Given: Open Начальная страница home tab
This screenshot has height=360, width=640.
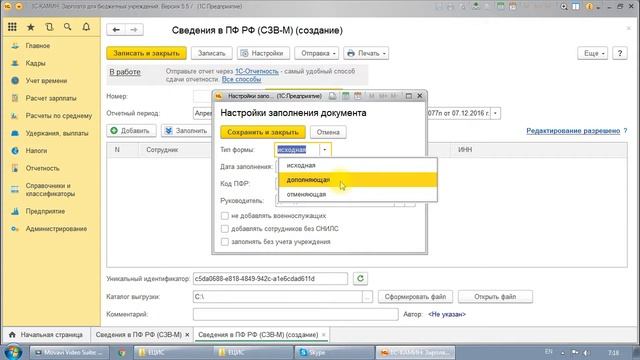Looking at the screenshot, I should coord(46,335).
